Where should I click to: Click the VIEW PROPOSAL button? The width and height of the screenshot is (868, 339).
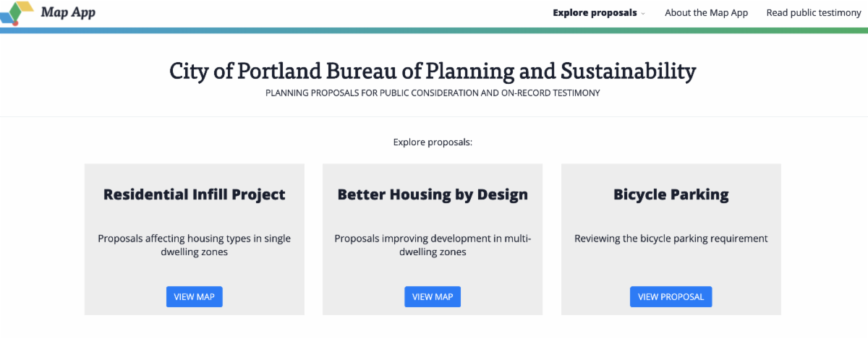(x=671, y=297)
